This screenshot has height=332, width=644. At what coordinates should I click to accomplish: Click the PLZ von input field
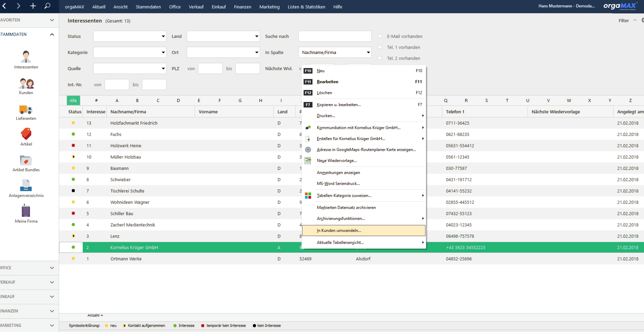(210, 68)
